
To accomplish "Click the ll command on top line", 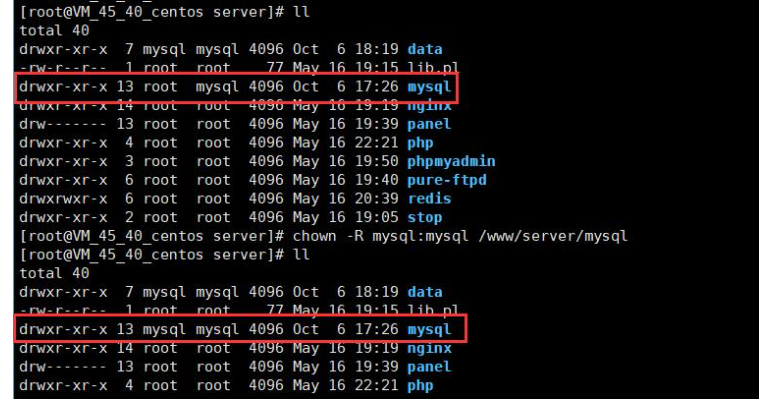I will pyautogui.click(x=302, y=11).
